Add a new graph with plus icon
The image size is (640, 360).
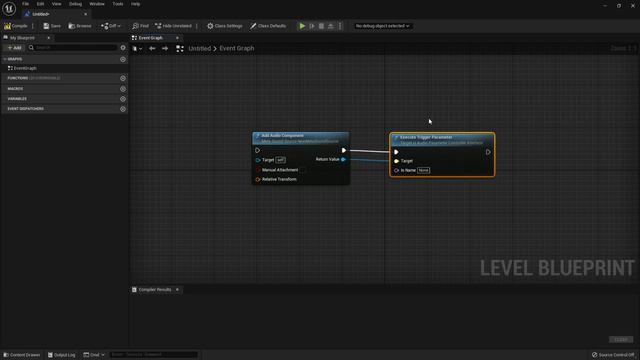123,59
